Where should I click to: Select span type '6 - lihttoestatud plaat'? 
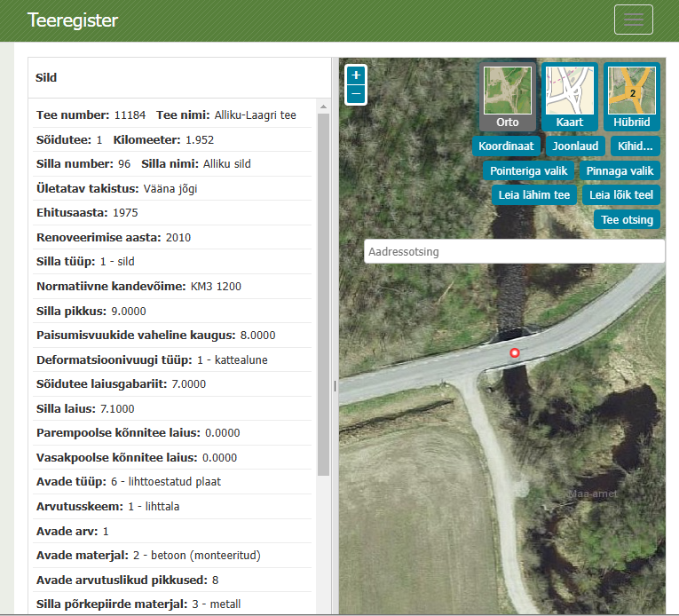[166, 482]
